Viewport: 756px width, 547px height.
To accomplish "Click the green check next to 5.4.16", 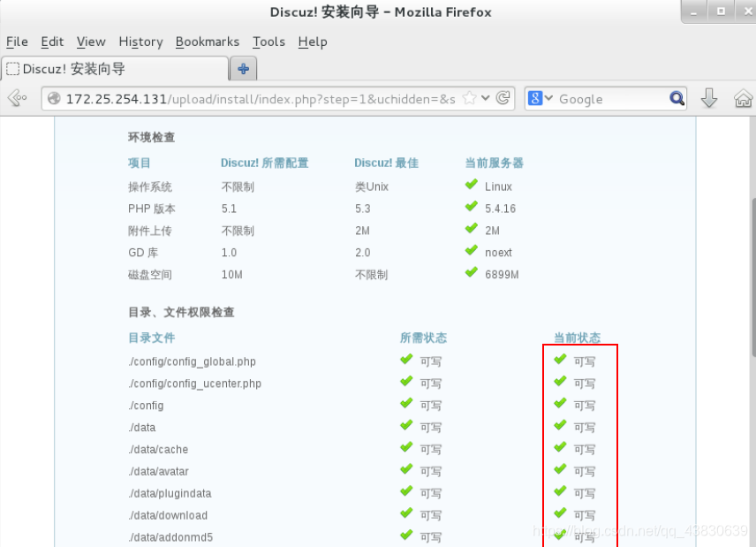I will click(x=471, y=207).
